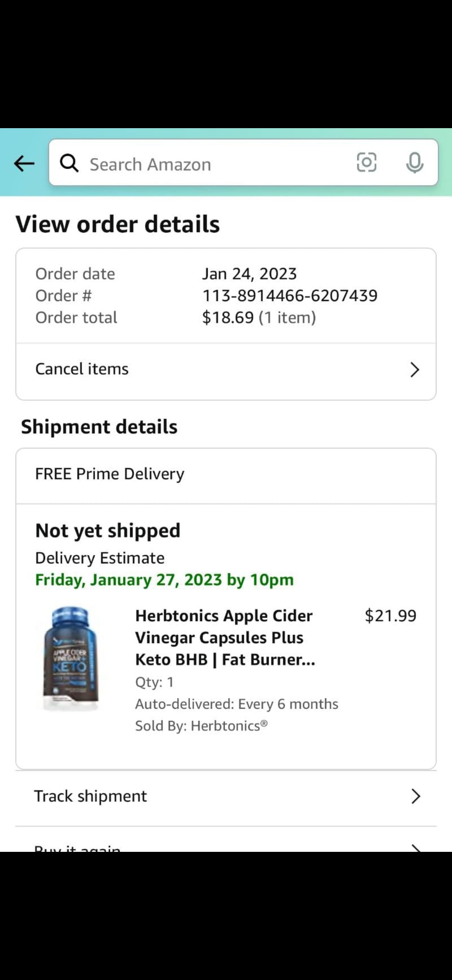Open the camera lens scan icon
This screenshot has height=980, width=452.
[x=366, y=162]
